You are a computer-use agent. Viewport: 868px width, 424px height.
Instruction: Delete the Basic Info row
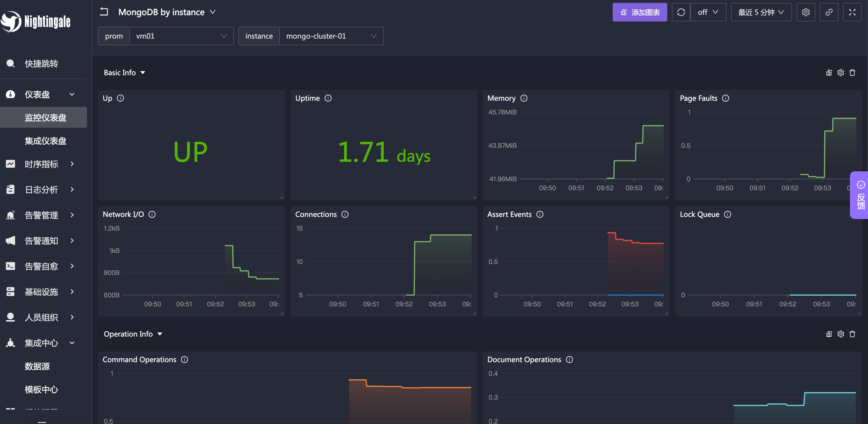tap(852, 73)
